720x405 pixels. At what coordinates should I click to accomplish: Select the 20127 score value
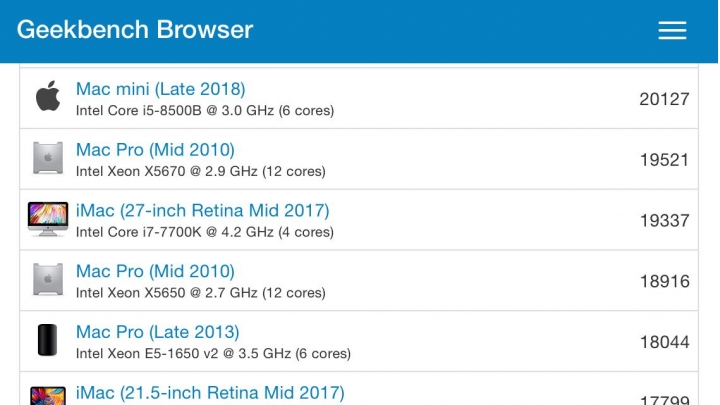pyautogui.click(x=664, y=99)
